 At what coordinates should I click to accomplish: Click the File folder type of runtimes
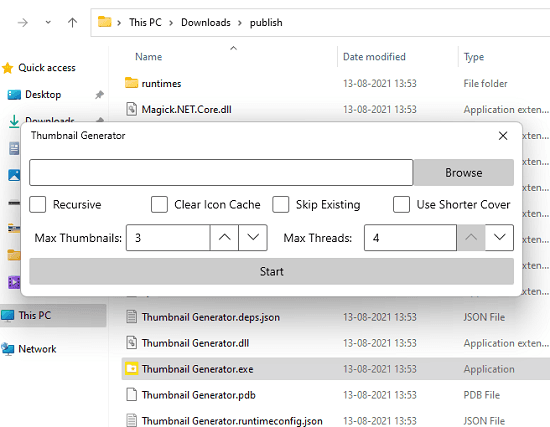click(x=485, y=84)
